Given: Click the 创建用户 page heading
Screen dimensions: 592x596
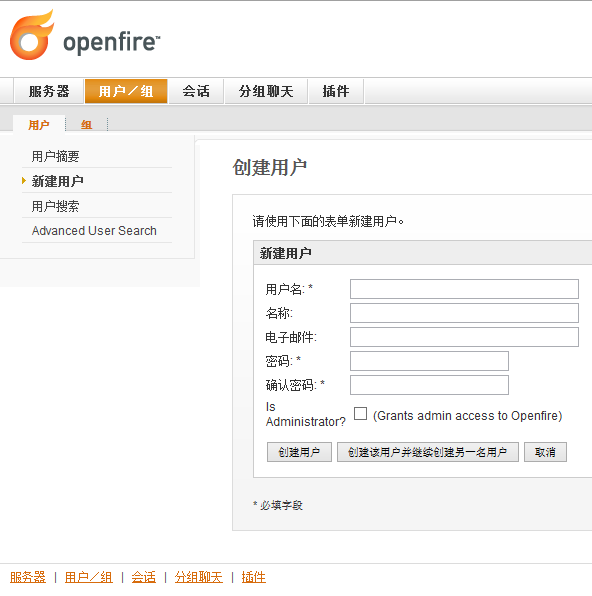Looking at the screenshot, I should click(270, 168).
